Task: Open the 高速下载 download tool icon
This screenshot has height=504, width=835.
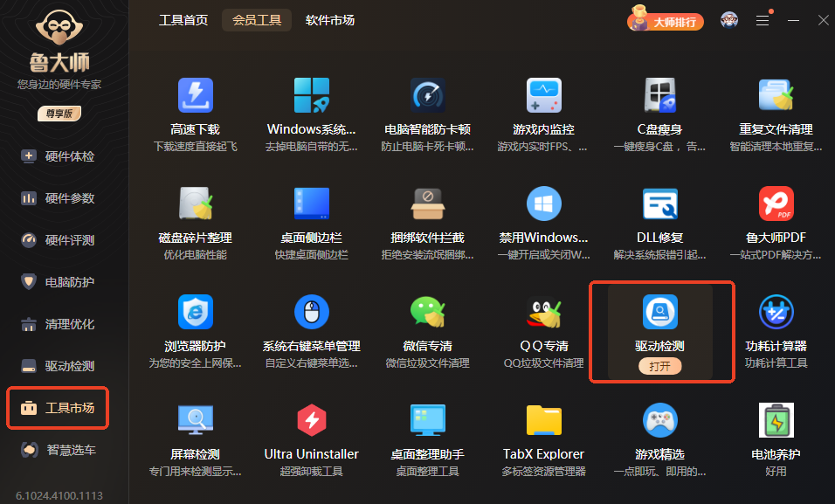Action: click(x=195, y=96)
